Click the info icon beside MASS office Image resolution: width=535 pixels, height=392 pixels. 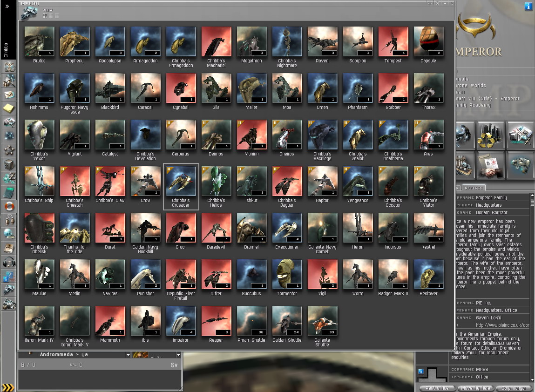421,371
